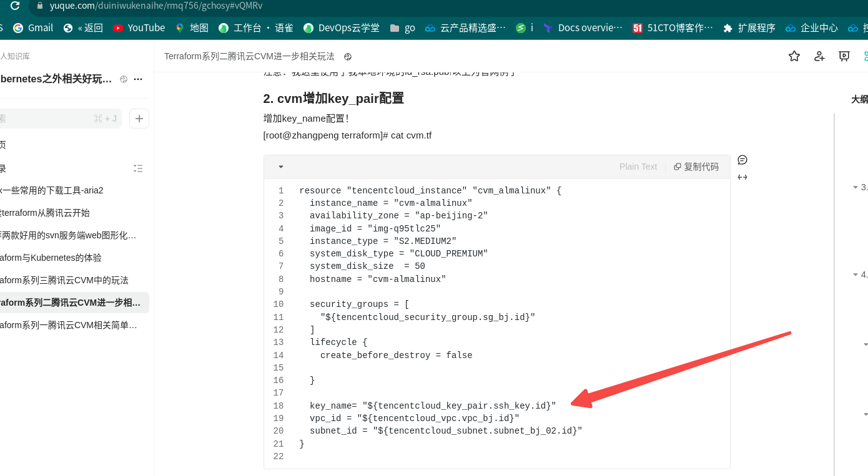Click the knowledge base title ending 之外相关好玩

click(x=56, y=79)
